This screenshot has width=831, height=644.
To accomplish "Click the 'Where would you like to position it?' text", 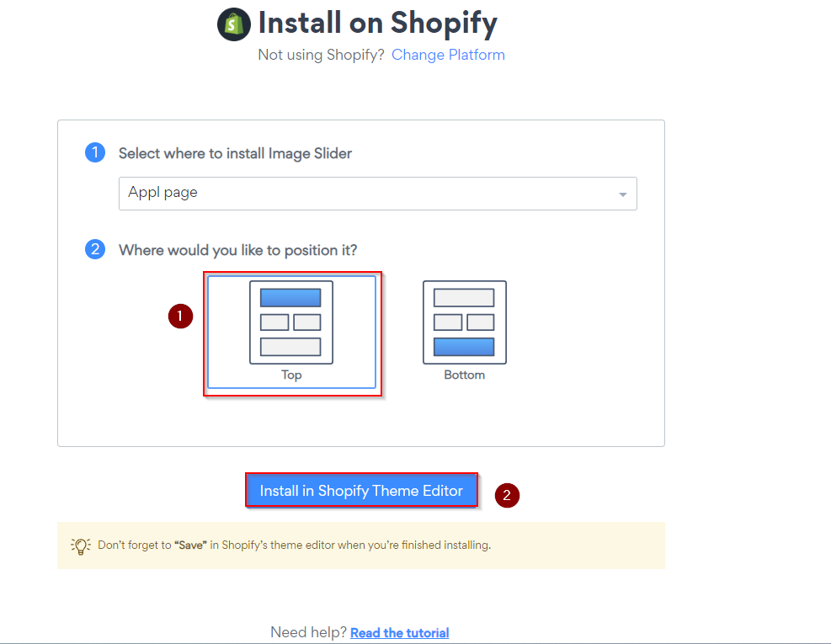I will [x=238, y=250].
